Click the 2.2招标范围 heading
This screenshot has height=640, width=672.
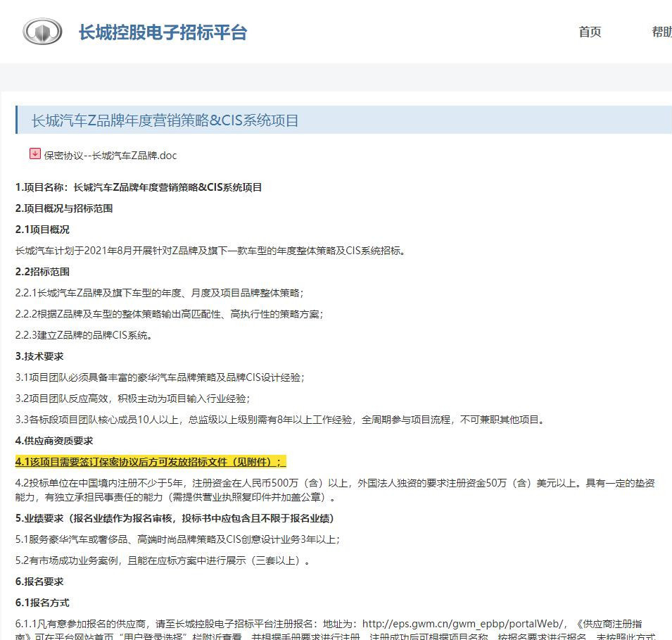pos(42,272)
